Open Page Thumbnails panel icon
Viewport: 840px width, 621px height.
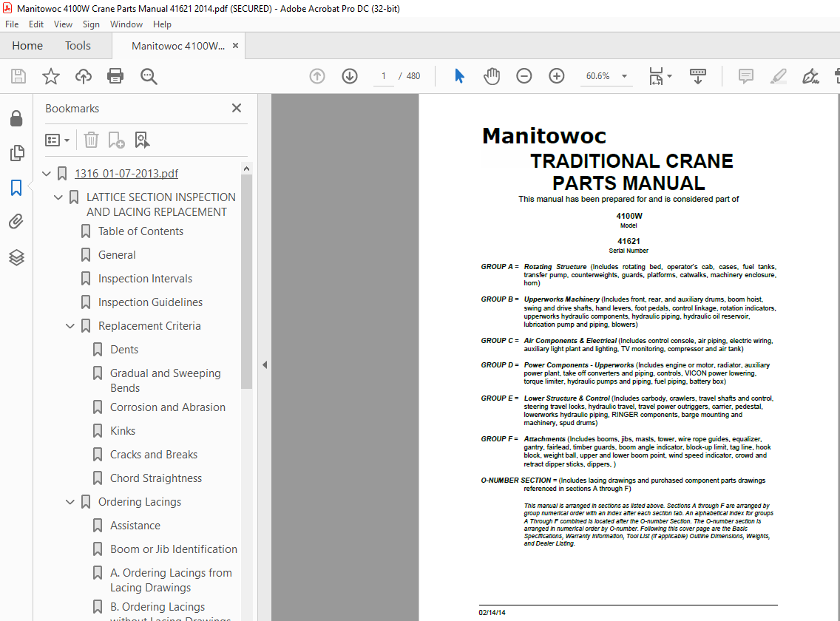coord(16,153)
